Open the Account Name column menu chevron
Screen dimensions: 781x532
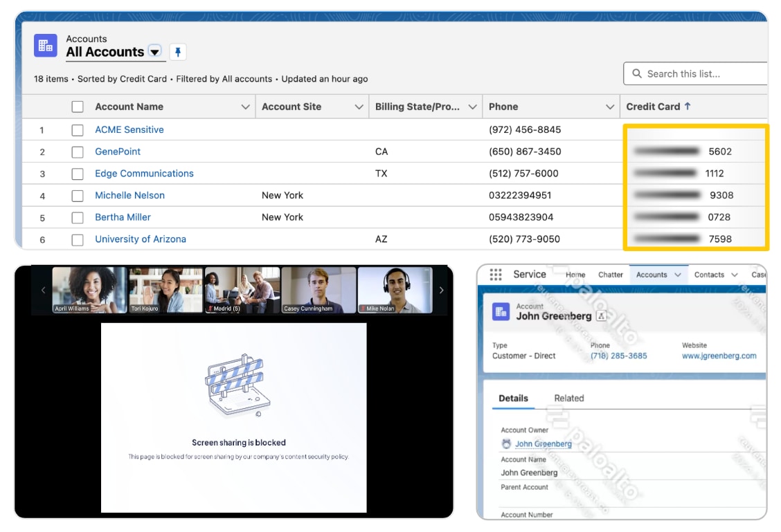(245, 107)
